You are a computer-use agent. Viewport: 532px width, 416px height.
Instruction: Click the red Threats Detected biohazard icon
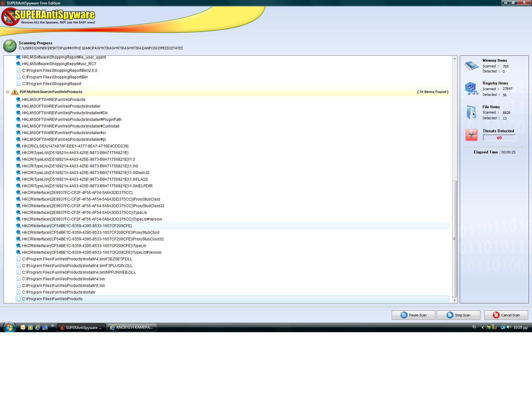(472, 135)
